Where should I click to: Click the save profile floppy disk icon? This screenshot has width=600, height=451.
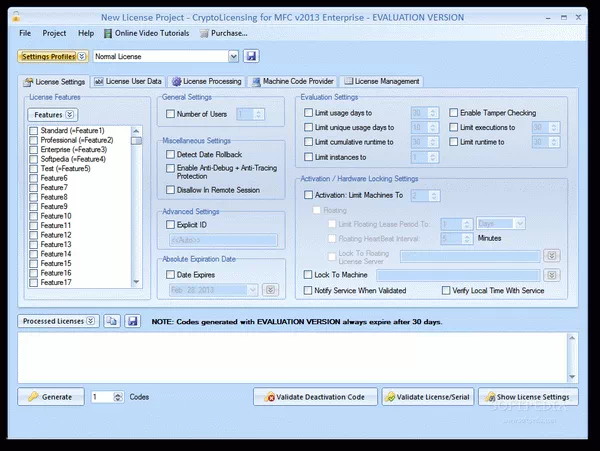tap(251, 56)
